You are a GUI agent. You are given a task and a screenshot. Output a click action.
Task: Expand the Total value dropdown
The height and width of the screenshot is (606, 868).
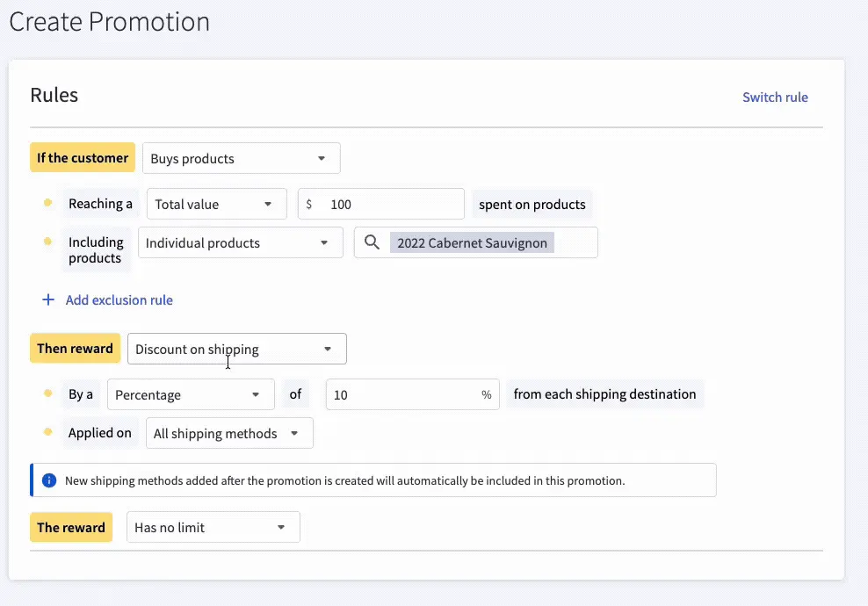(215, 204)
